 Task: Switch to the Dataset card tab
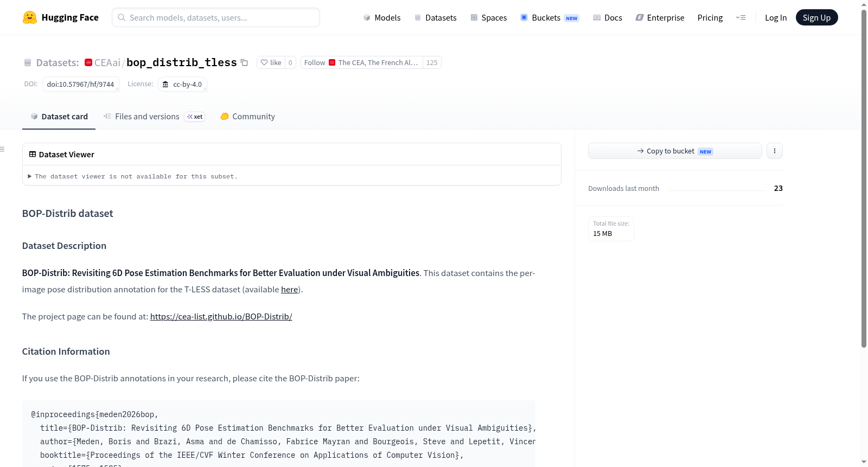[59, 117]
